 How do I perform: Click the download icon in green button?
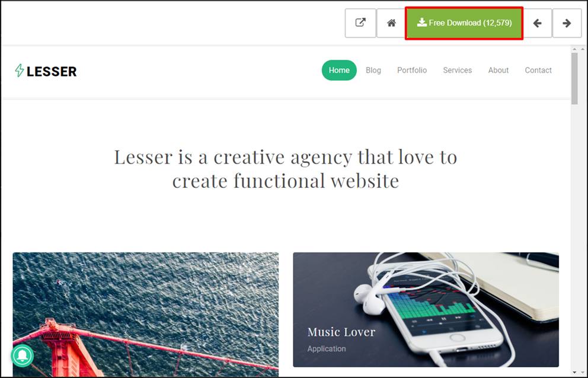pos(422,23)
